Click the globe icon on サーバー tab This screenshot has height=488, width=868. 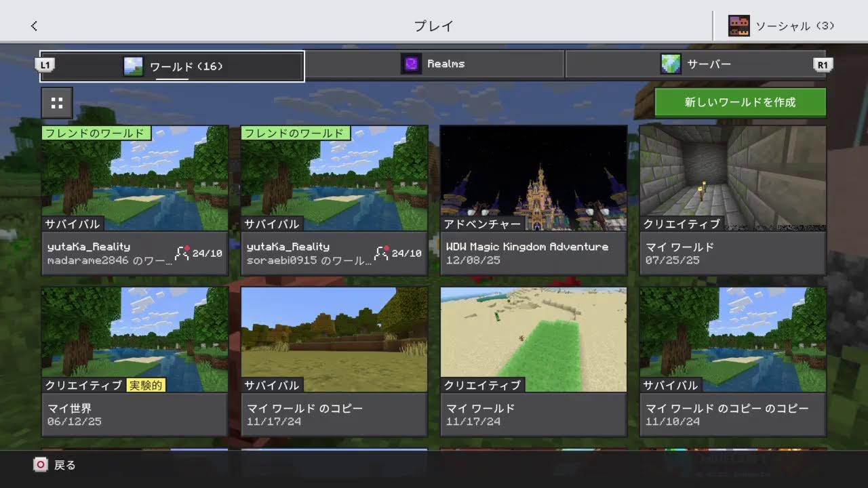(671, 64)
